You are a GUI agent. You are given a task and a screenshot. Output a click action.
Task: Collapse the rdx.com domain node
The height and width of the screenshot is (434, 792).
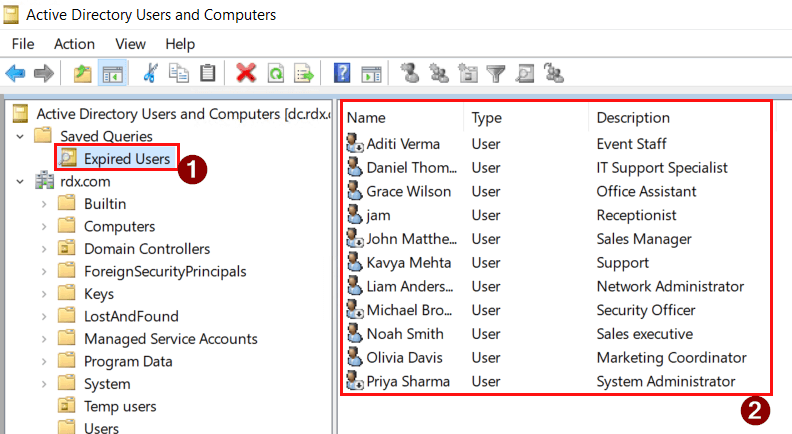20,181
